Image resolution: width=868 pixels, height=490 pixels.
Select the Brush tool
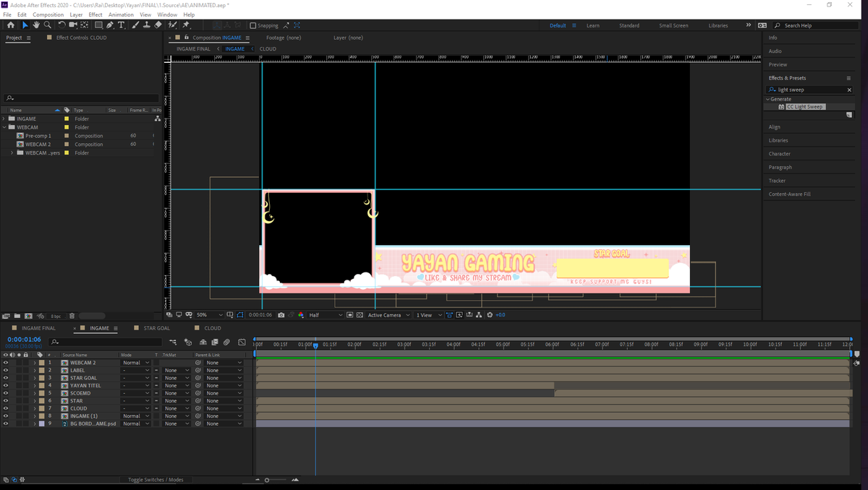tap(136, 25)
